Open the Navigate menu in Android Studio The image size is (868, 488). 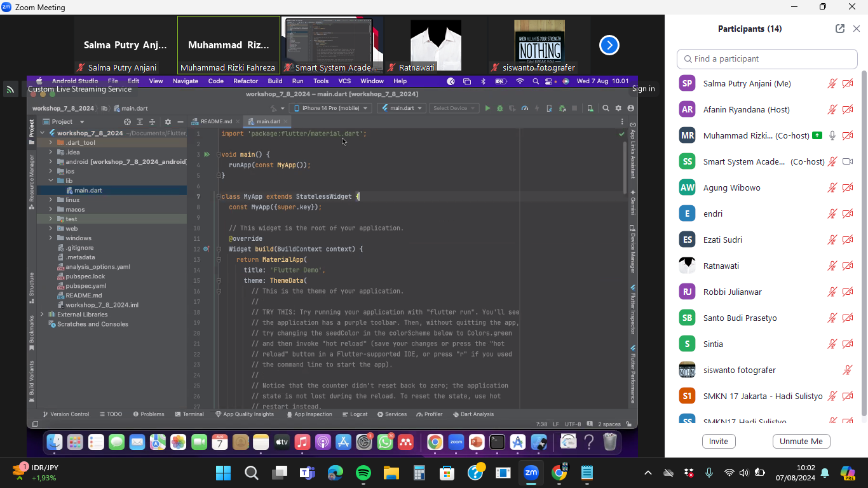186,81
